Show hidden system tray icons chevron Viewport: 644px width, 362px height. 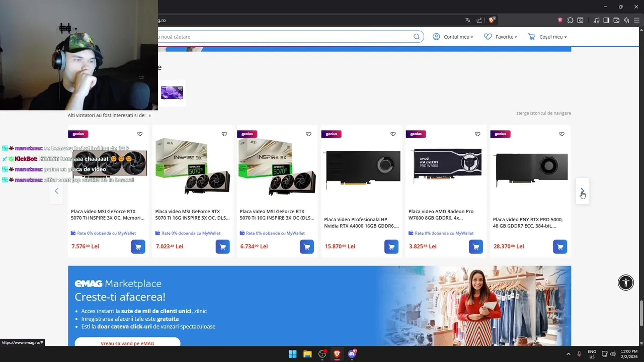pos(569,354)
